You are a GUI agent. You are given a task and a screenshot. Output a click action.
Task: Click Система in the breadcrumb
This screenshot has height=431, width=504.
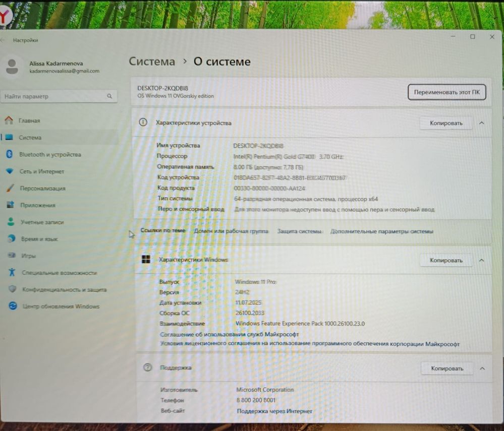(x=152, y=61)
